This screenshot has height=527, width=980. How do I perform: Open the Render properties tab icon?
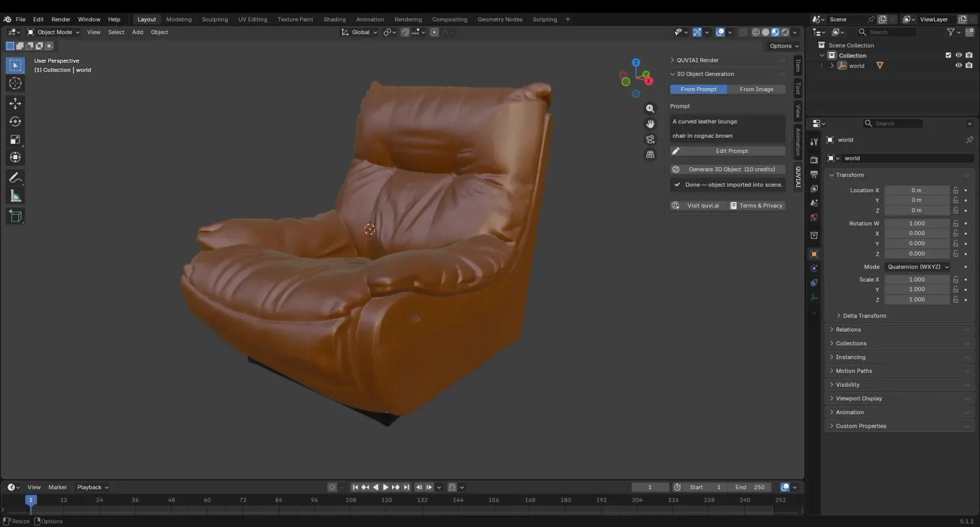pos(814,160)
